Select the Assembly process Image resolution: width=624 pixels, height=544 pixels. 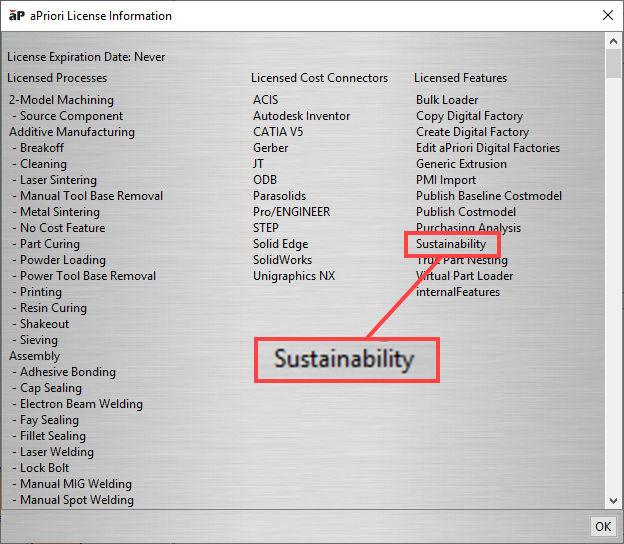point(35,356)
